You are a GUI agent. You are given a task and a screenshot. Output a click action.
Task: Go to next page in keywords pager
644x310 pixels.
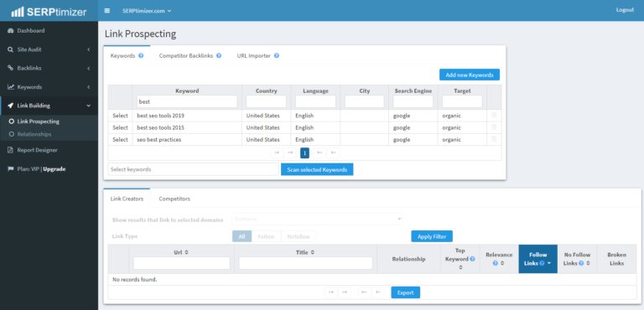point(319,153)
